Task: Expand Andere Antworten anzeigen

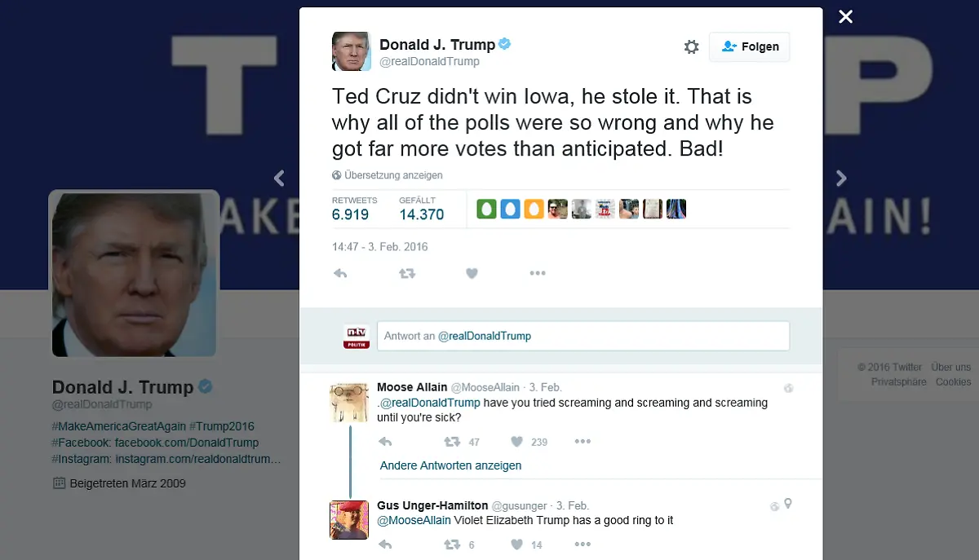Action: 450,465
